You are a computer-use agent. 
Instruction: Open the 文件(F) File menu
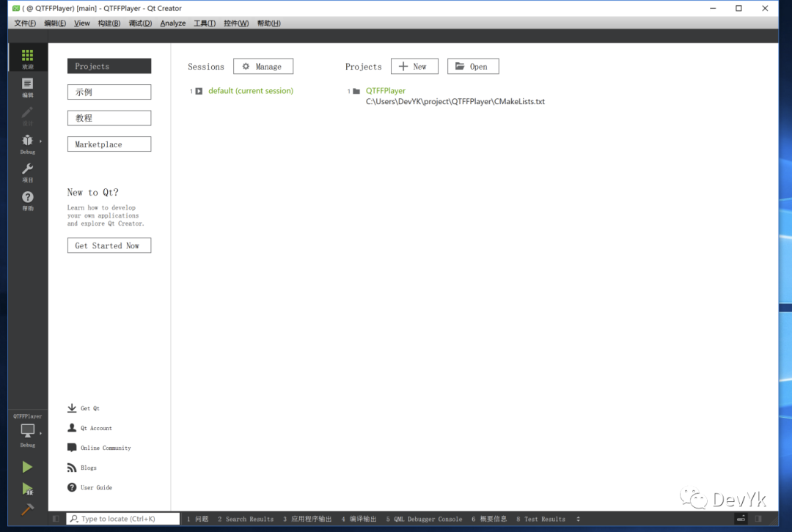(25, 23)
